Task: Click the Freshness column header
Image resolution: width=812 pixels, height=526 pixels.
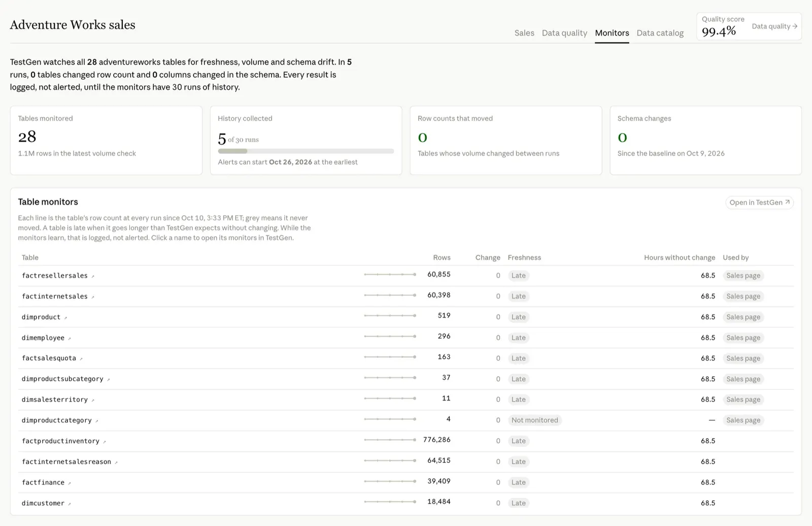Action: 524,257
